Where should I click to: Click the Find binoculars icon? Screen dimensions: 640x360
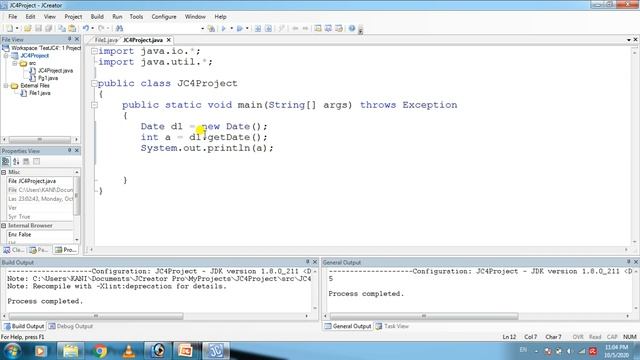[x=119, y=28]
